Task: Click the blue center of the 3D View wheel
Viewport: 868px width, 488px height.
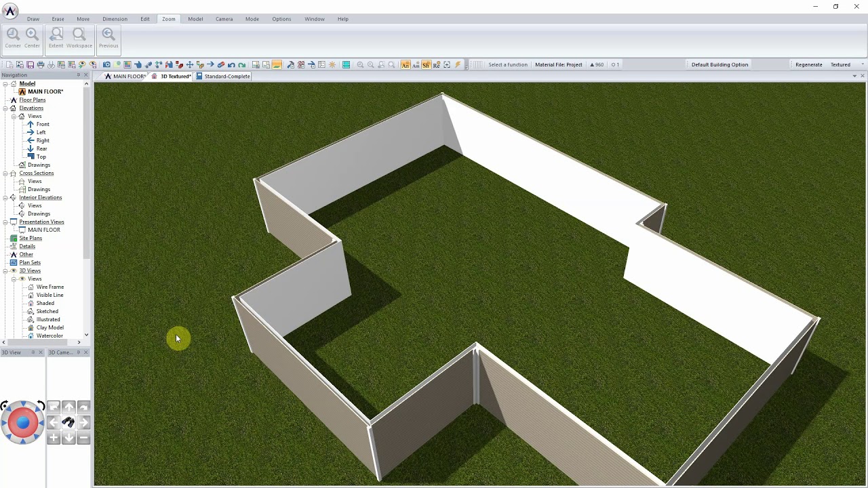Action: (x=22, y=423)
